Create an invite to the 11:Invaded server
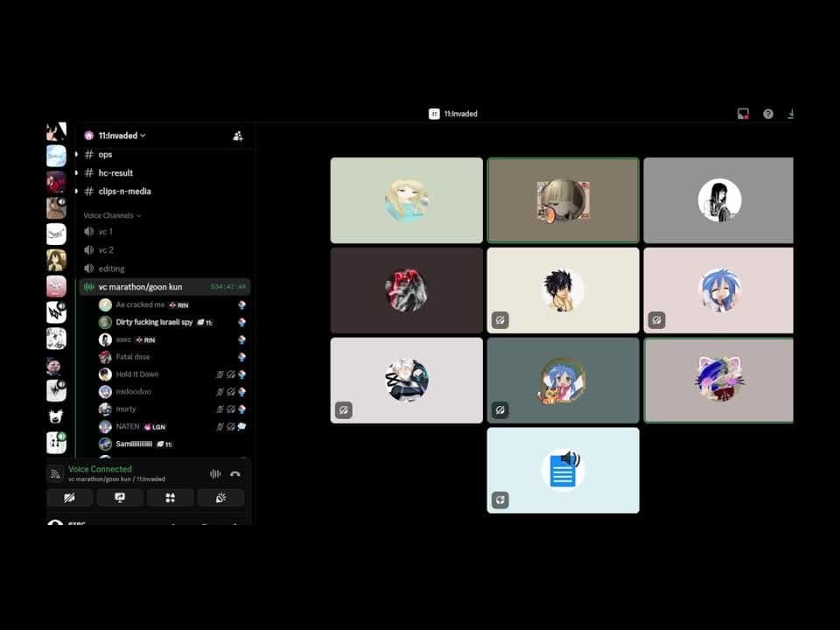The height and width of the screenshot is (630, 840). pos(237,136)
